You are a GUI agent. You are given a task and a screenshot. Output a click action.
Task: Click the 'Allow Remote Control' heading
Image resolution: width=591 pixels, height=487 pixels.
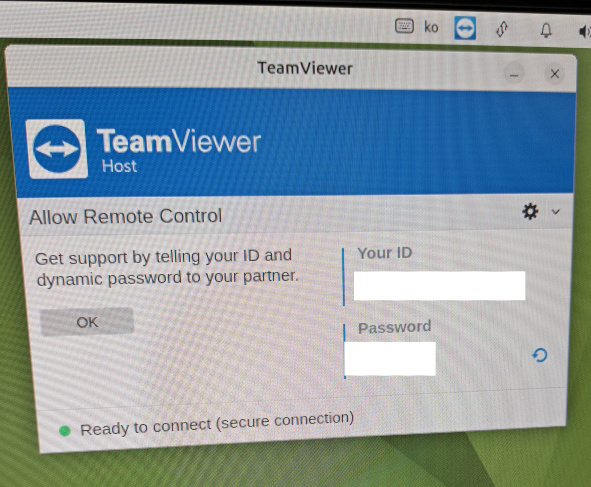point(126,217)
